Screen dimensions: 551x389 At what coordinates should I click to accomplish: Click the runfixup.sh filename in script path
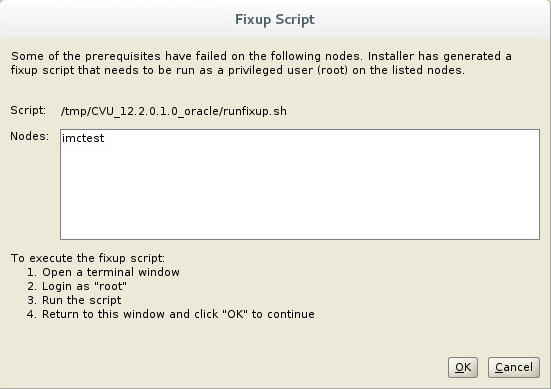[x=255, y=111]
